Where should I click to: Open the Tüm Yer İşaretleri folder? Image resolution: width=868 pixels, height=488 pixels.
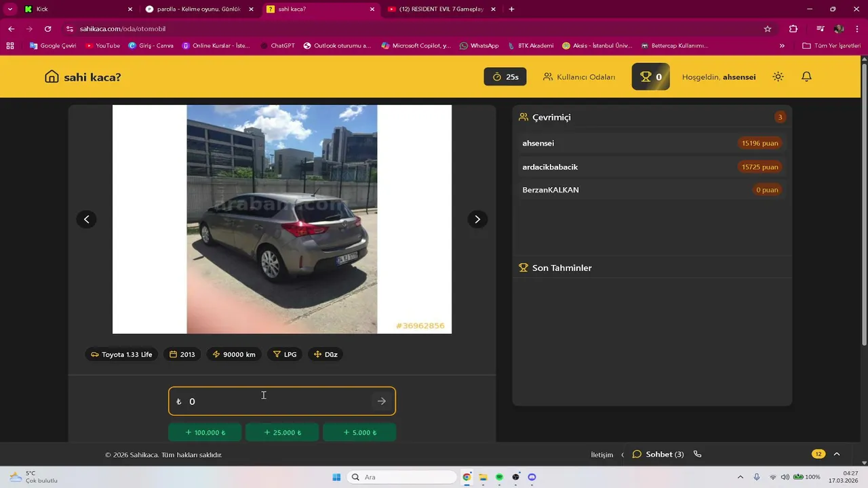pyautogui.click(x=831, y=45)
